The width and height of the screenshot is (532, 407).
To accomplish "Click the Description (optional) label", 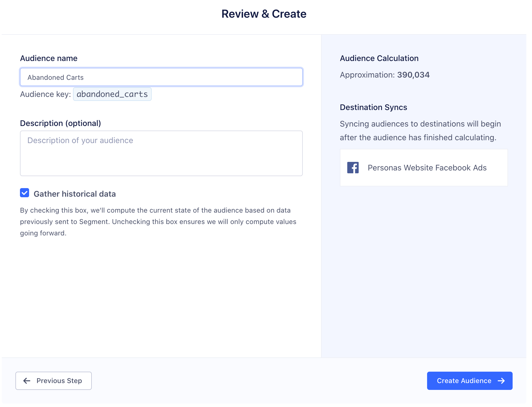I will click(60, 123).
